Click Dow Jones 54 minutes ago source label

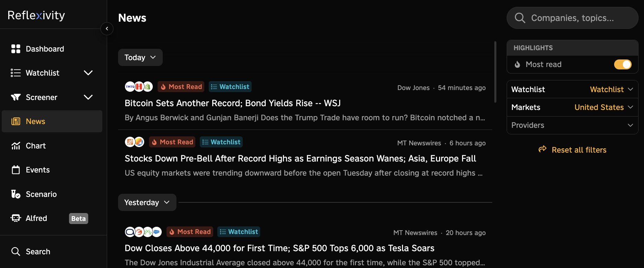[x=441, y=88]
